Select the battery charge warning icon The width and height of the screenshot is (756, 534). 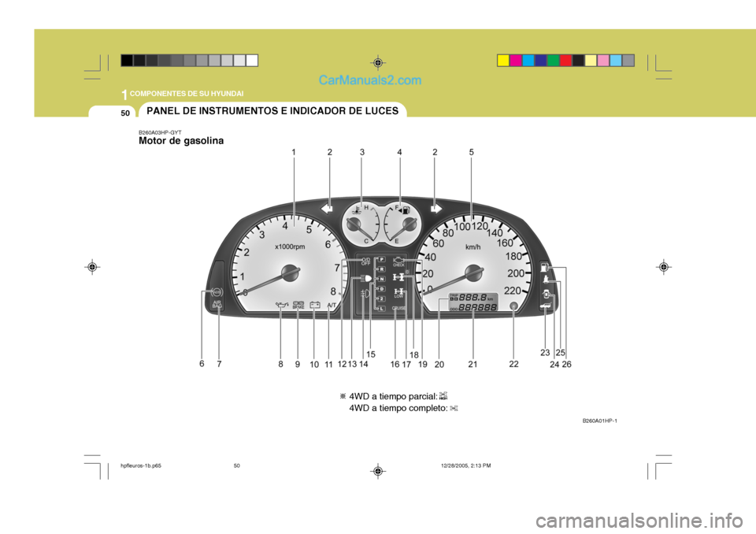coord(315,305)
